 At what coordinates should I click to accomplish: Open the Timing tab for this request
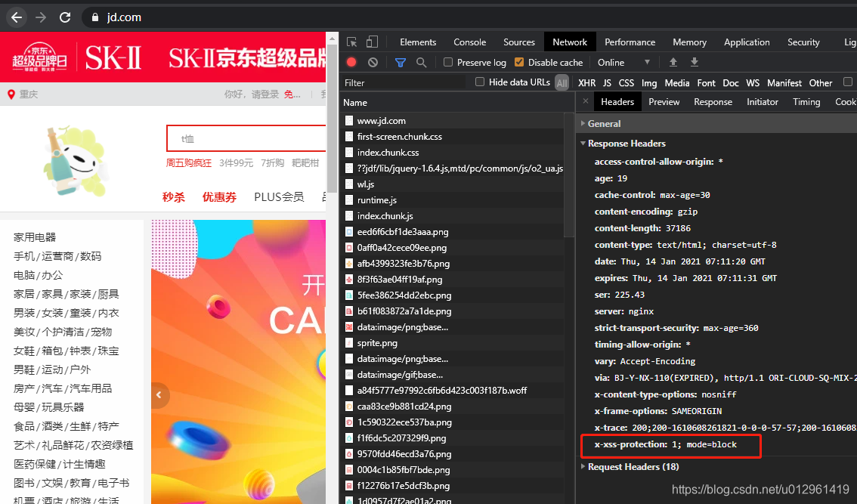point(806,101)
